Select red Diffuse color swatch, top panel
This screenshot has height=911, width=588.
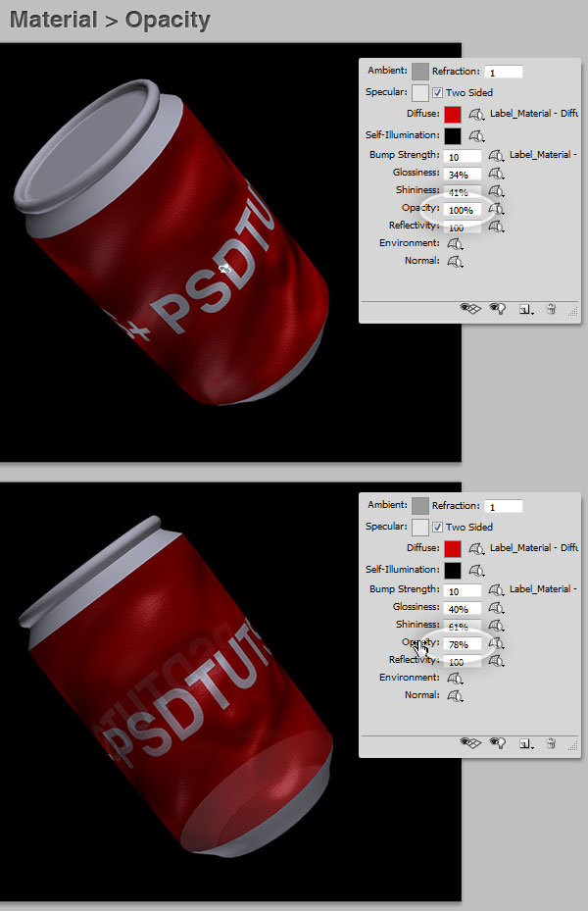(452, 115)
